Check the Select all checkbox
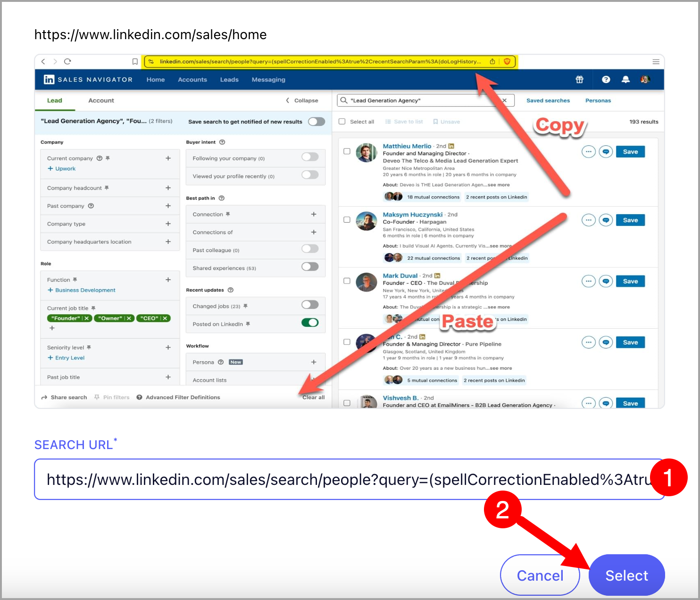This screenshot has height=600, width=700. 342,122
